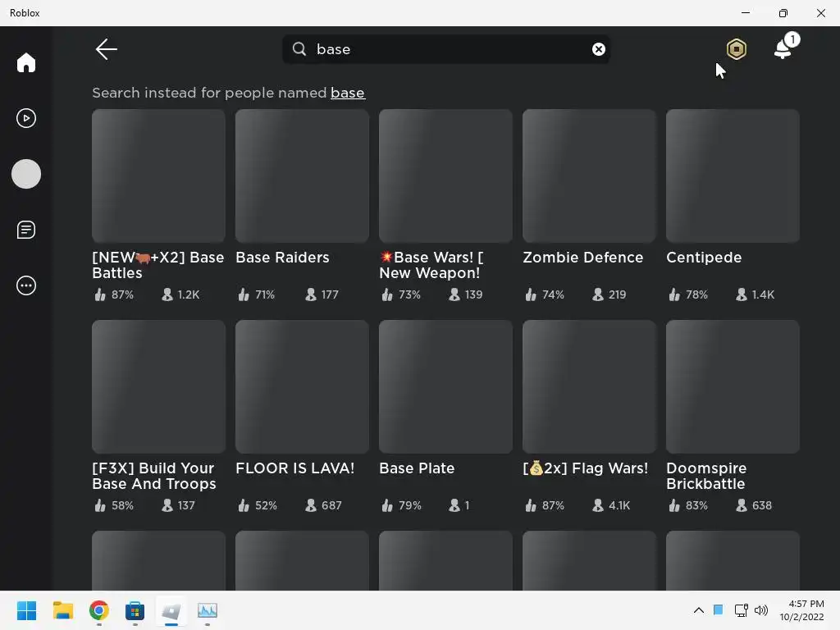Clear the search text with X icon
The height and width of the screenshot is (630, 840).
coord(598,49)
